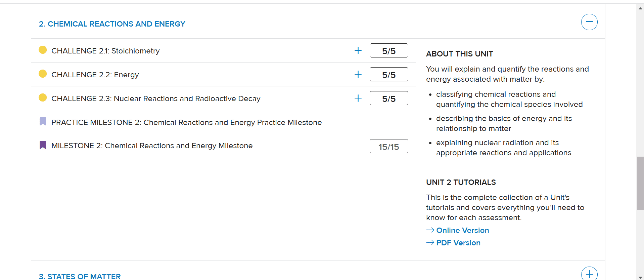Click the 15/15 score box for Milestone 2
644x280 pixels.
pyautogui.click(x=388, y=146)
